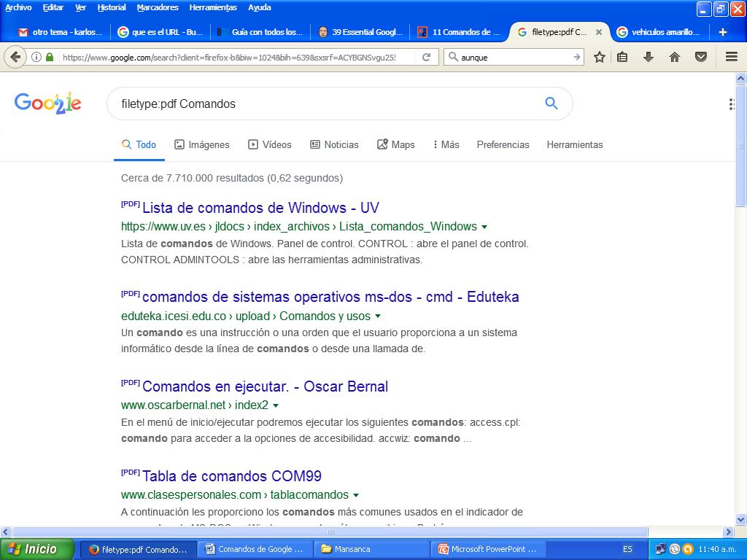This screenshot has width=747, height=560.
Task: Switch to Microsoft PowerPoint taskbar item
Action: (x=488, y=549)
